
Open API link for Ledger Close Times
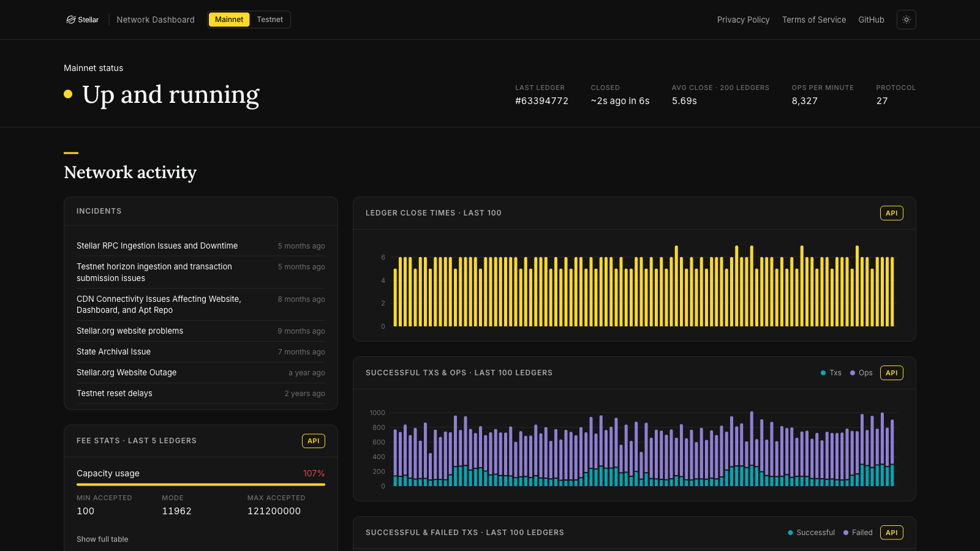click(892, 213)
